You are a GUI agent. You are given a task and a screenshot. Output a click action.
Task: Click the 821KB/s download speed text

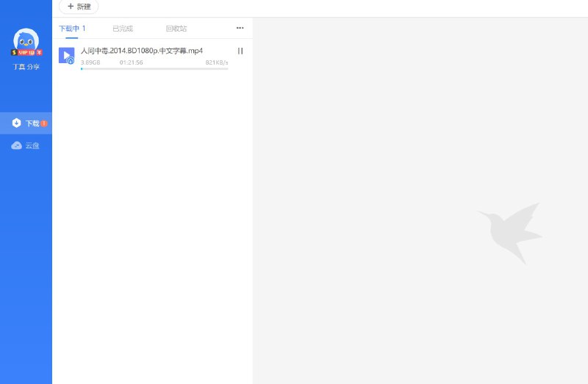(216, 62)
